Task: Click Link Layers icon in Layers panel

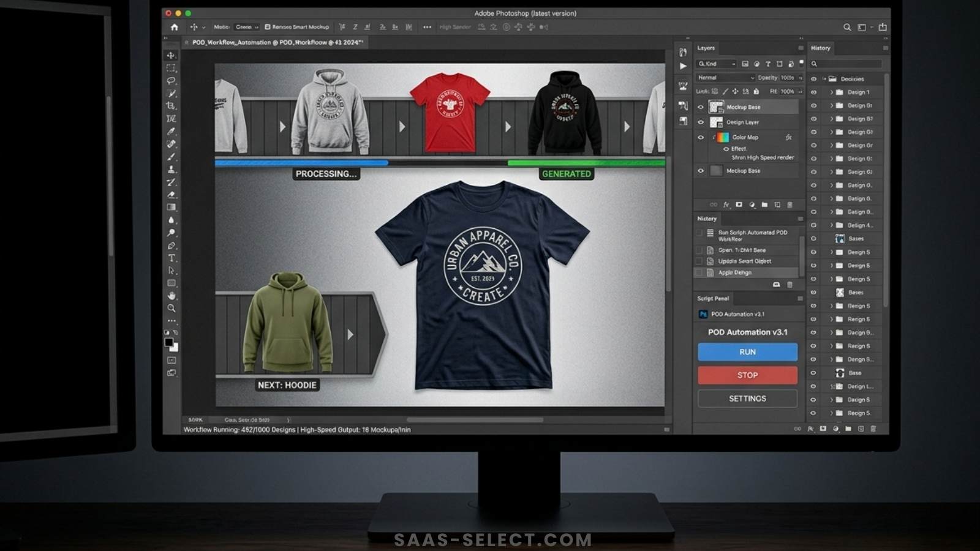Action: pyautogui.click(x=714, y=204)
